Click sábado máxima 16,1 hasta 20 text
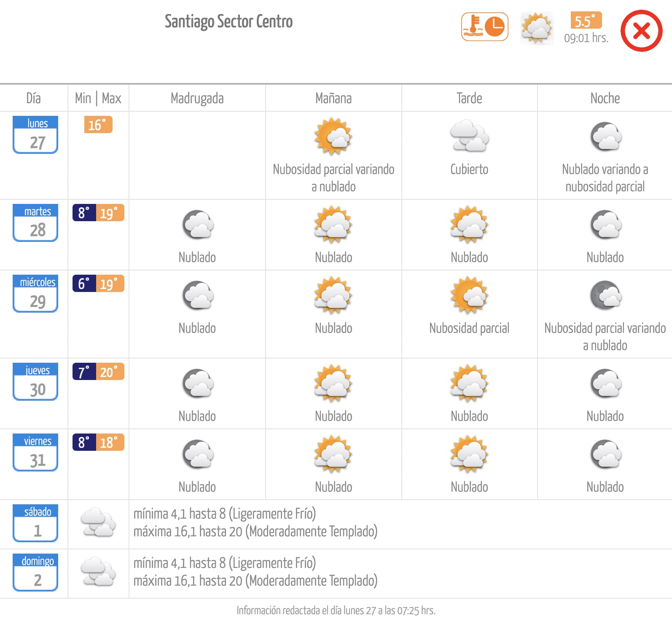 pyautogui.click(x=255, y=532)
